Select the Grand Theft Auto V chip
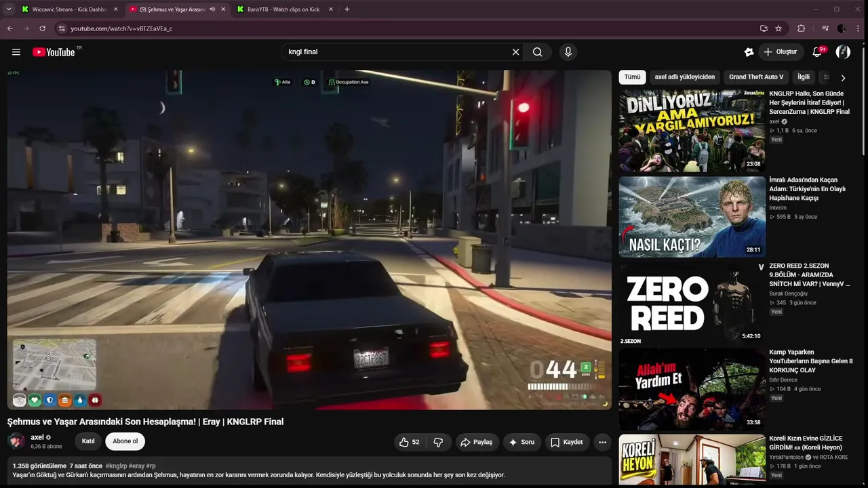 click(x=756, y=77)
